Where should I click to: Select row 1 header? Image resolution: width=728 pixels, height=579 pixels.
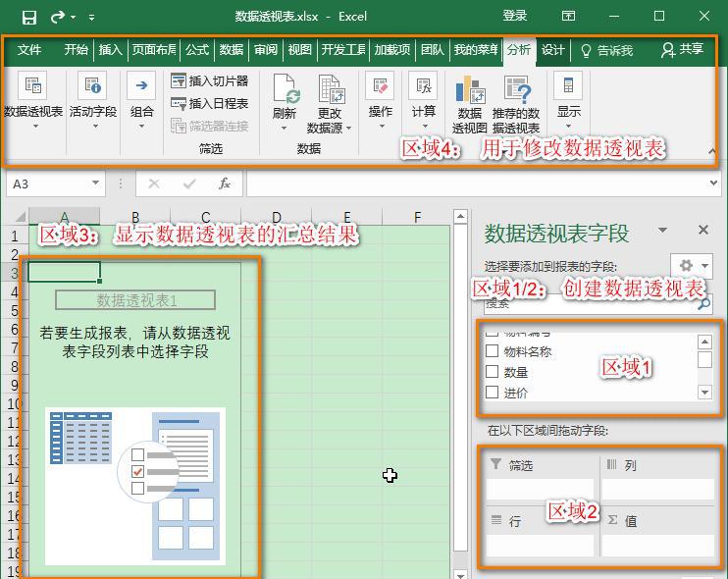[15, 236]
